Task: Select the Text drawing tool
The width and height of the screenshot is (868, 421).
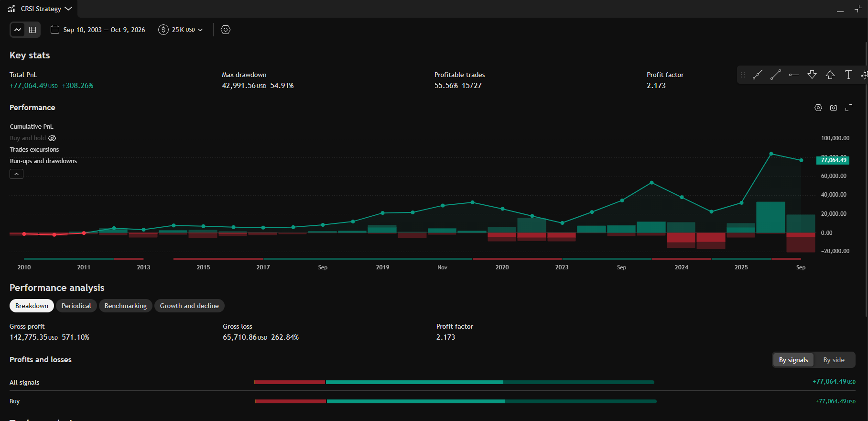Action: (848, 75)
